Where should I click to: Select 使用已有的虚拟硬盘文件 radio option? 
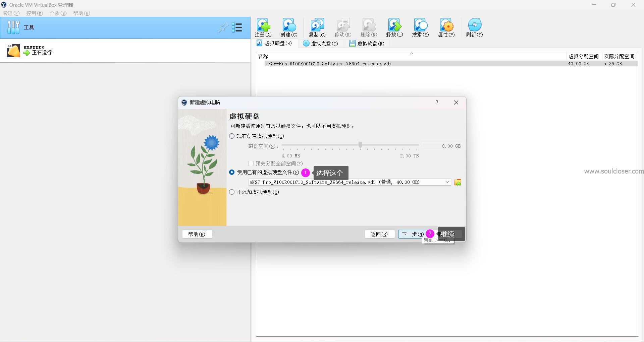(232, 172)
